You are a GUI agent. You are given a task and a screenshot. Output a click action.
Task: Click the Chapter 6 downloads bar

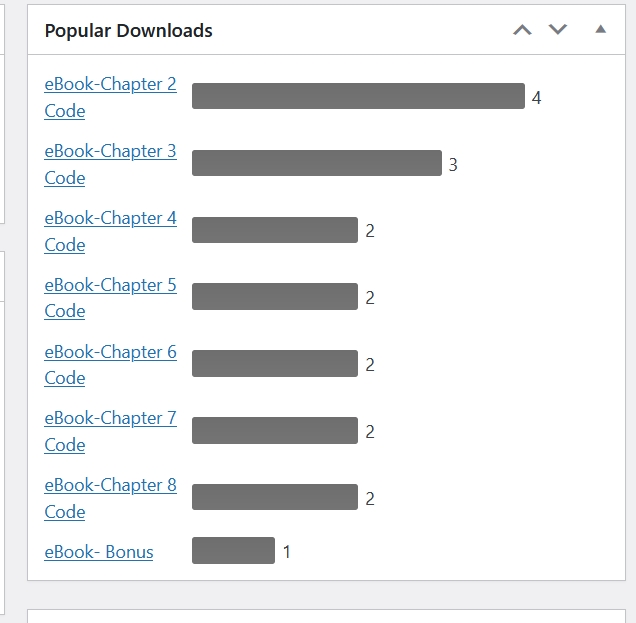click(x=274, y=364)
